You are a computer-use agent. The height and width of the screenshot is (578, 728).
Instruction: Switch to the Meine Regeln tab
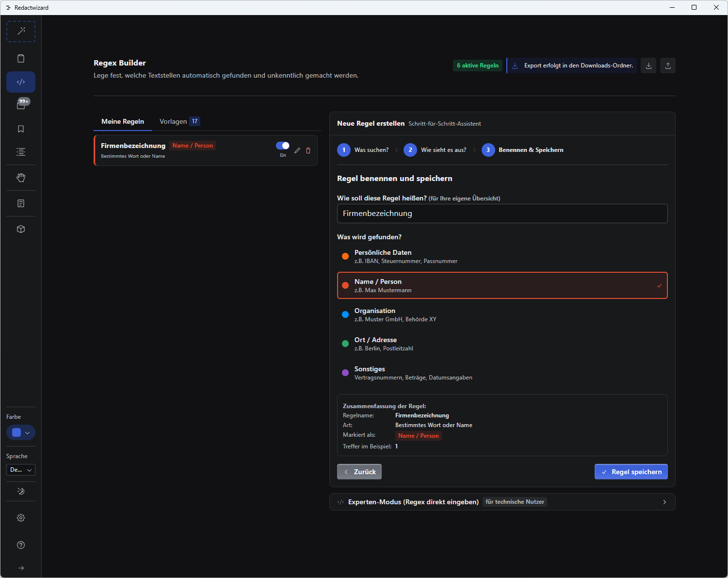(123, 121)
